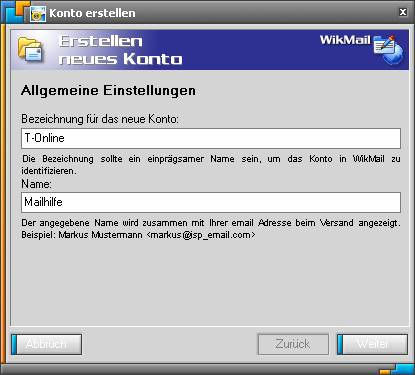The height and width of the screenshot is (375, 415).
Task: Click the 'Bezeichnung für das neue Konto:' label
Action: pyautogui.click(x=100, y=119)
